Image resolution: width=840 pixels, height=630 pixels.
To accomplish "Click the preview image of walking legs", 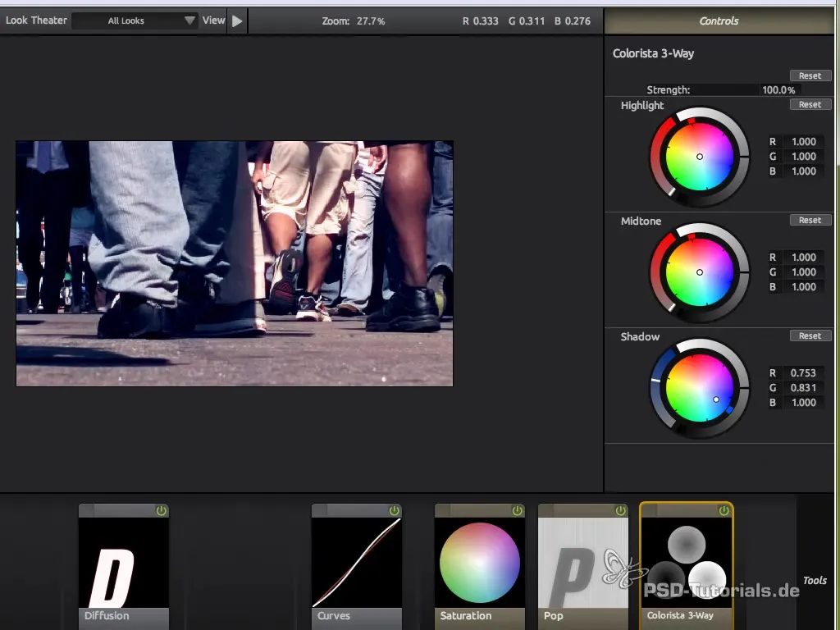I will pyautogui.click(x=235, y=263).
